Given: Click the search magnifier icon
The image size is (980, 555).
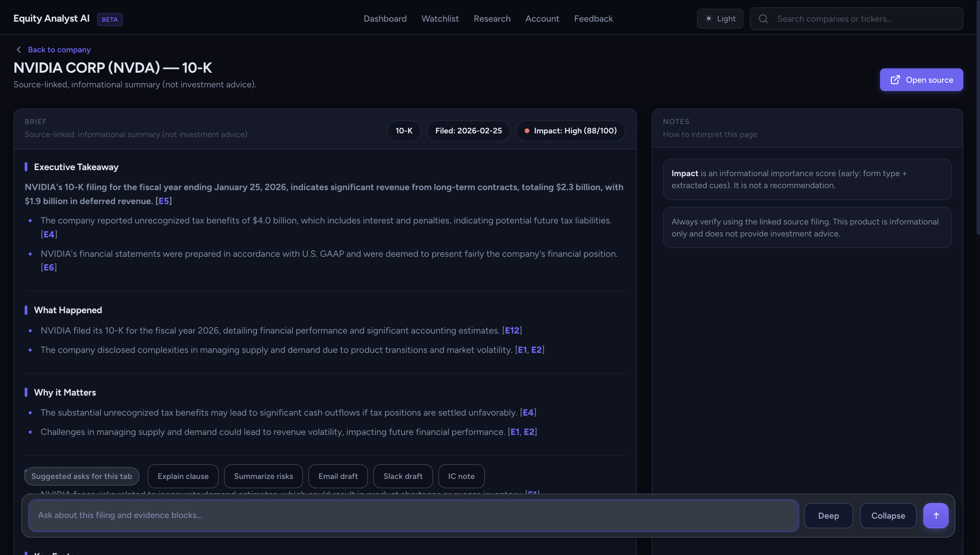Looking at the screenshot, I should 763,18.
